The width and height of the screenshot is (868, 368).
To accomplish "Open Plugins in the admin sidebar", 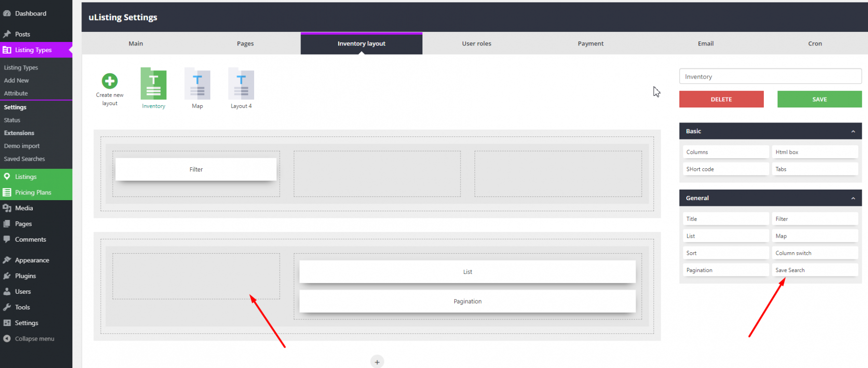I will point(25,276).
